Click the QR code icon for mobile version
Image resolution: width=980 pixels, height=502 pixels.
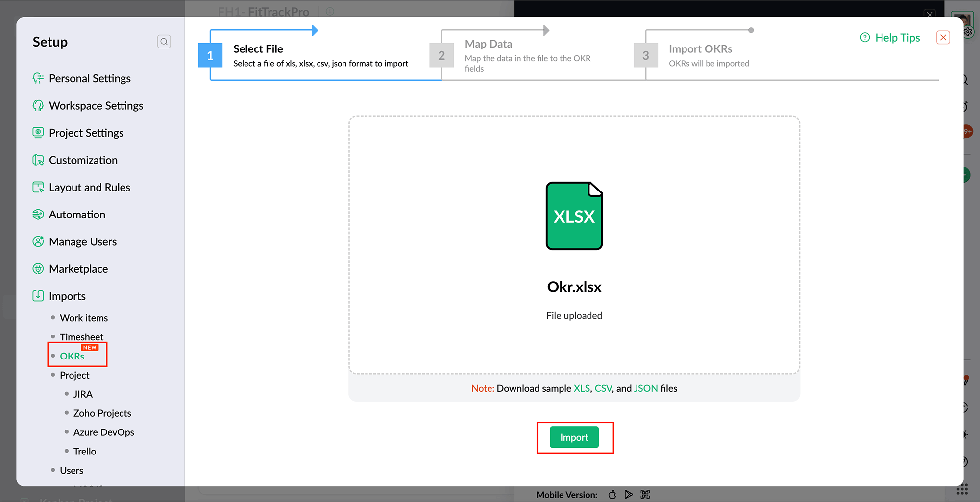[x=645, y=495]
